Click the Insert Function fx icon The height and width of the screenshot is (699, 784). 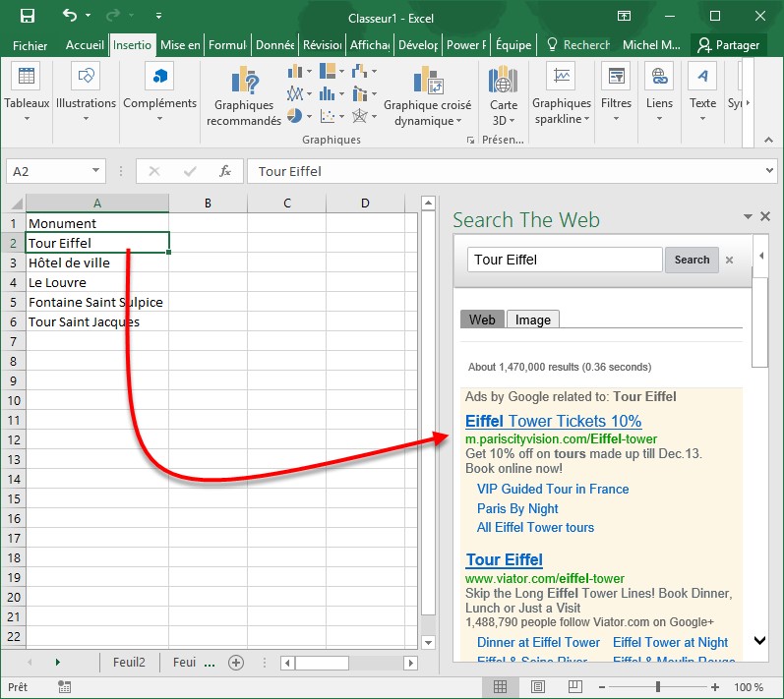pyautogui.click(x=224, y=171)
